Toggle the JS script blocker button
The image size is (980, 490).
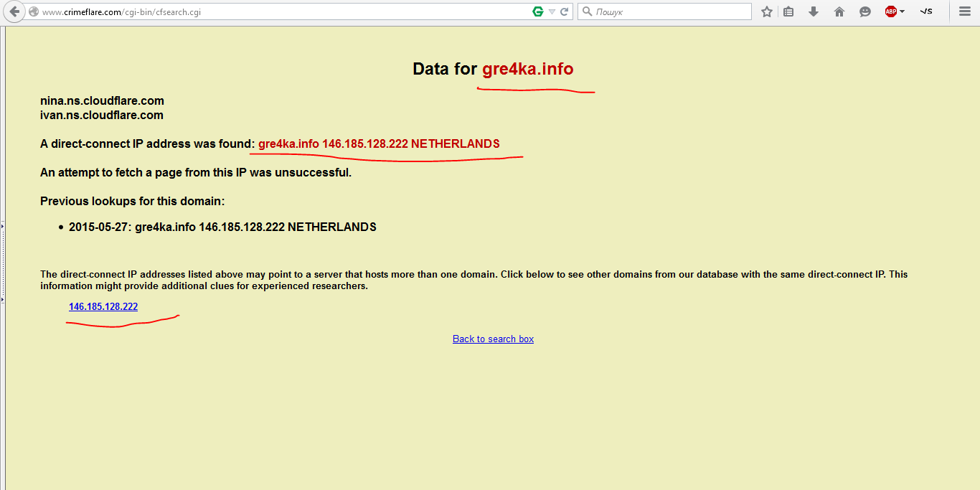point(926,11)
